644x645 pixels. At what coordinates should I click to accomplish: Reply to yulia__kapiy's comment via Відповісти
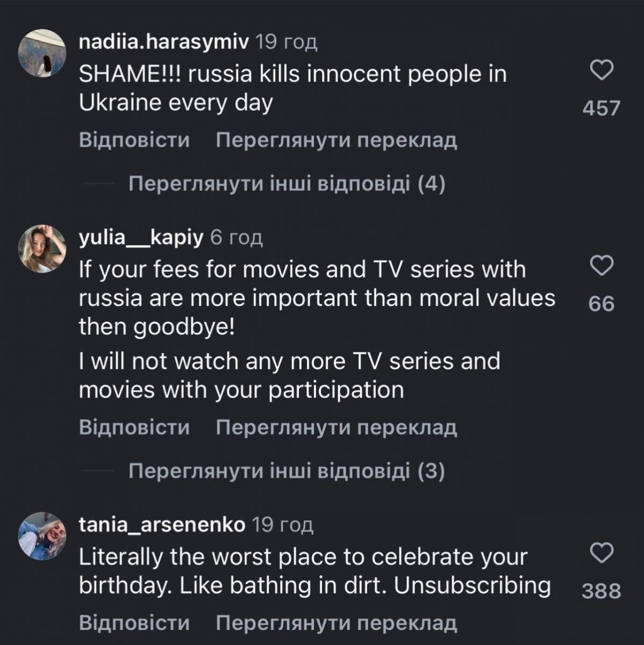(134, 428)
